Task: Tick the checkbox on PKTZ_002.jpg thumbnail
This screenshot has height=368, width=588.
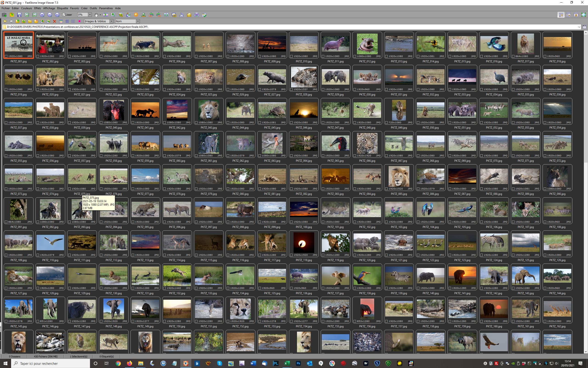Action: coord(38,56)
